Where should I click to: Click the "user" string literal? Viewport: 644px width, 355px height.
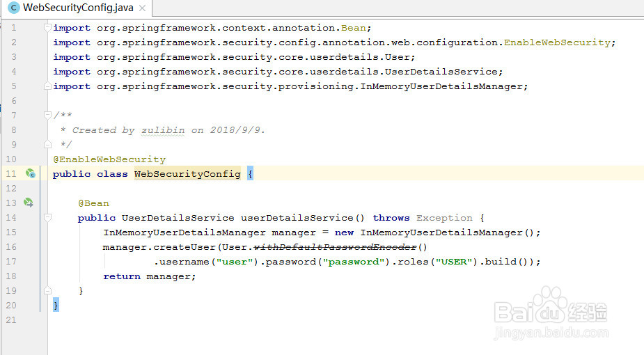pyautogui.click(x=235, y=262)
